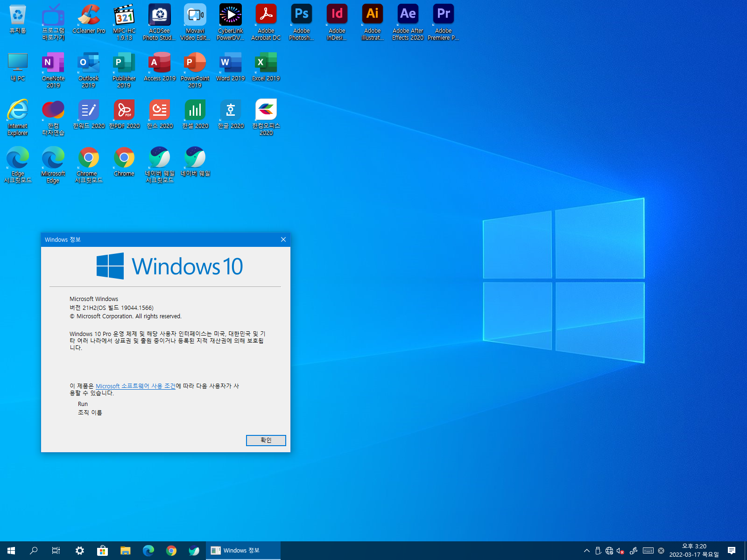Screen dimensions: 747x560
Task: Open File Explorer taskbar icon
Action: [125, 551]
